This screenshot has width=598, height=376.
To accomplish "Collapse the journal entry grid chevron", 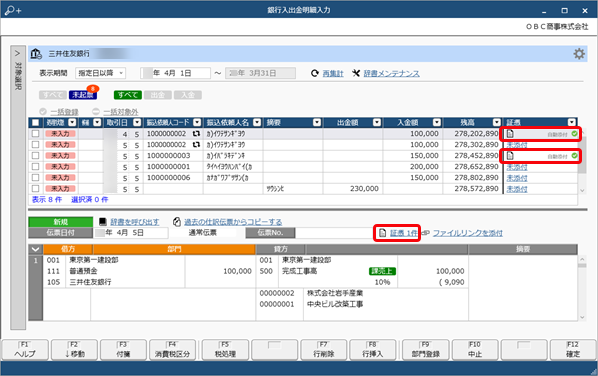I will click(x=35, y=249).
